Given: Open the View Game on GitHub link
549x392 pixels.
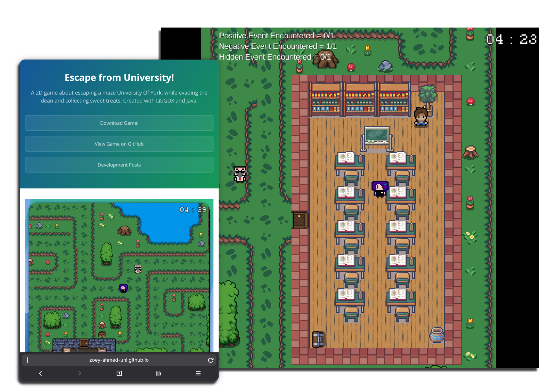Looking at the screenshot, I should click(119, 144).
